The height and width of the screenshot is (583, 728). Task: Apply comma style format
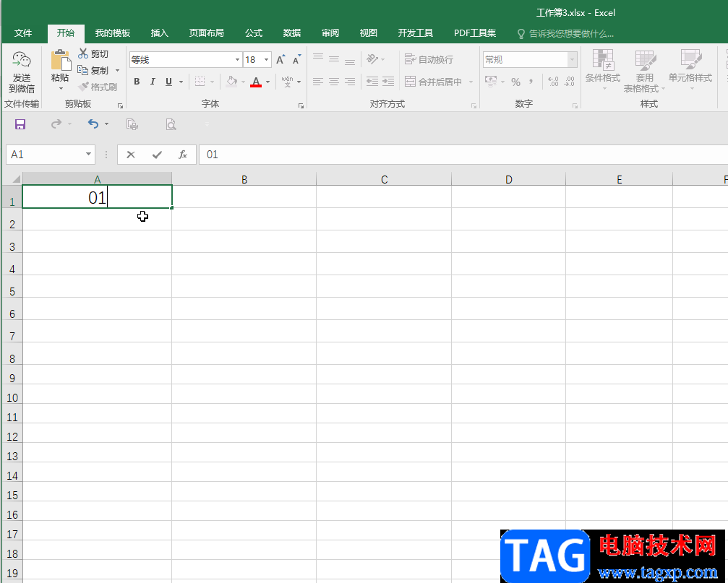pyautogui.click(x=531, y=82)
